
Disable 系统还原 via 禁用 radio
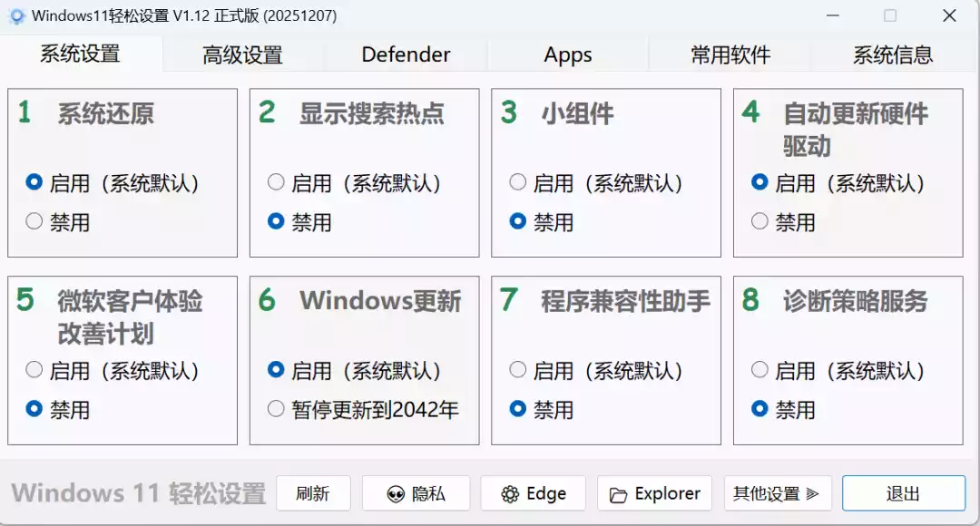pyautogui.click(x=34, y=221)
